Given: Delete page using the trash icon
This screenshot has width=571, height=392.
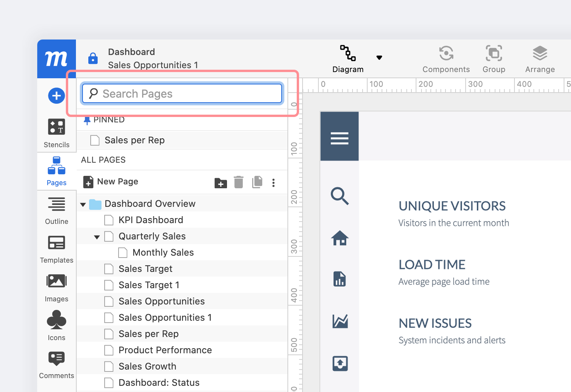Looking at the screenshot, I should tap(239, 182).
